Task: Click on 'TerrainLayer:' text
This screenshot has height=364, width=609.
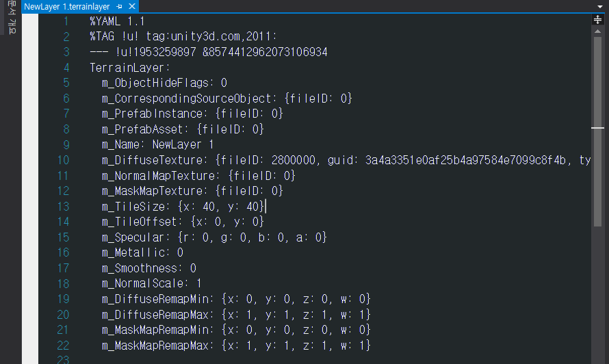Action: point(130,68)
